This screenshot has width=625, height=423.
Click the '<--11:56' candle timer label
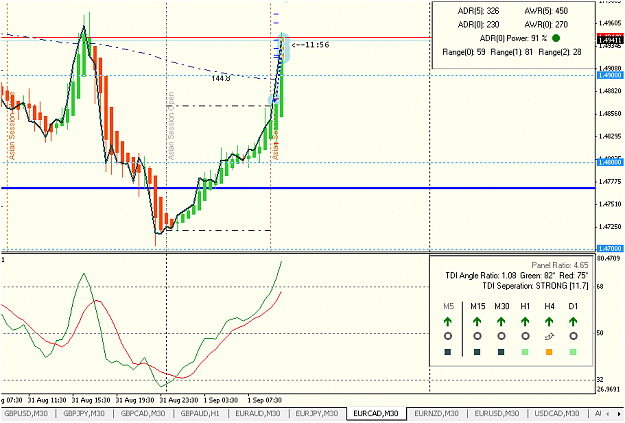pos(311,45)
